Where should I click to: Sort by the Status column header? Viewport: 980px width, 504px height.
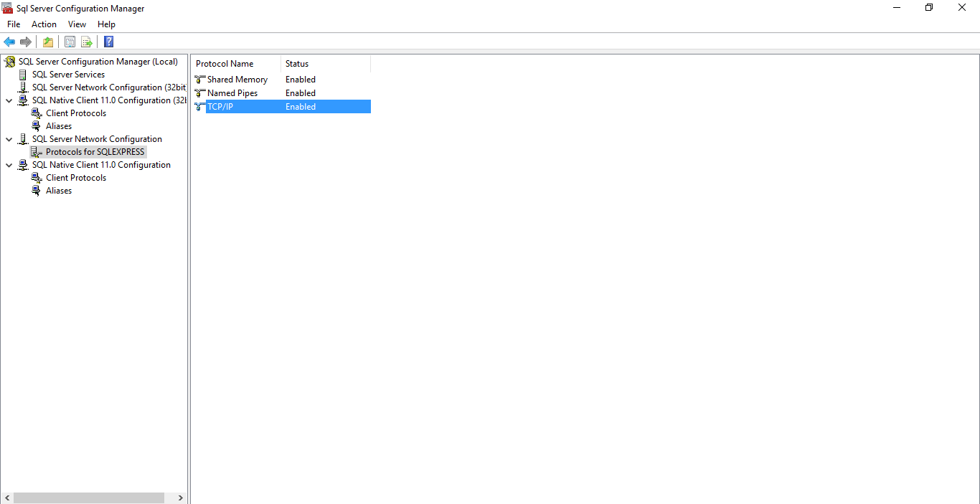click(x=326, y=64)
